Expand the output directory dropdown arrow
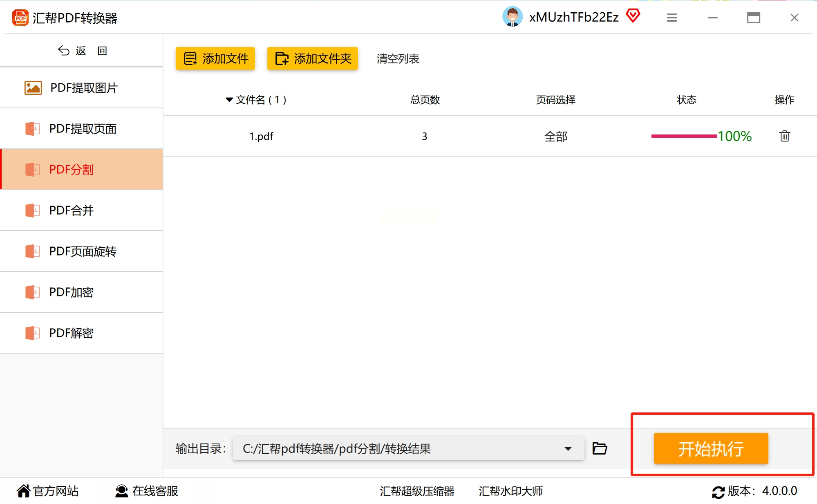The image size is (817, 504). coord(568,449)
